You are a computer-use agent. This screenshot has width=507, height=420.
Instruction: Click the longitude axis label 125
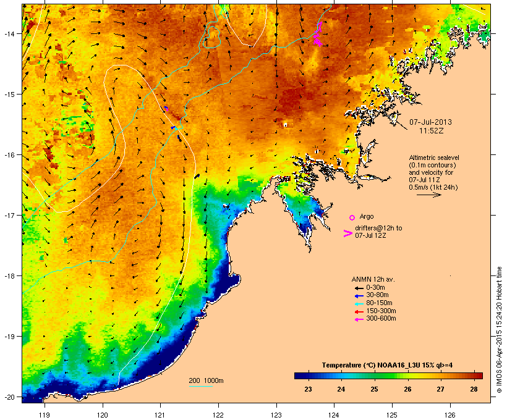pyautogui.click(x=392, y=415)
